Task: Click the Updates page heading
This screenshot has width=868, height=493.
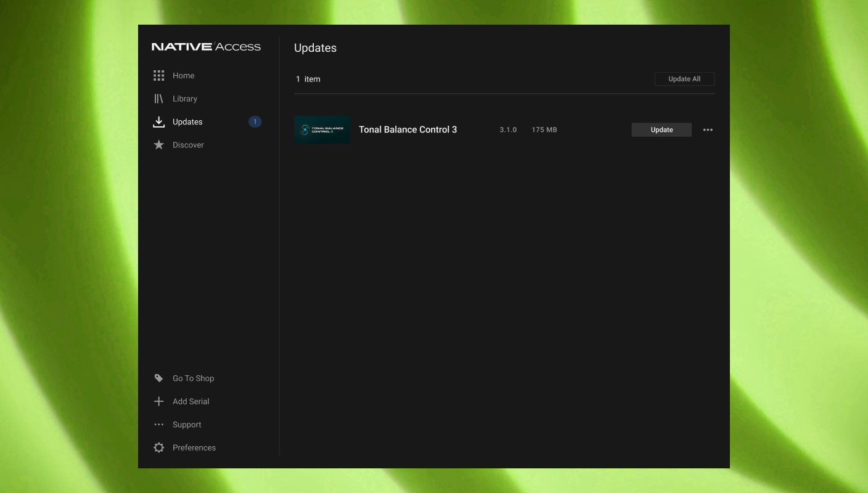Action: tap(315, 48)
